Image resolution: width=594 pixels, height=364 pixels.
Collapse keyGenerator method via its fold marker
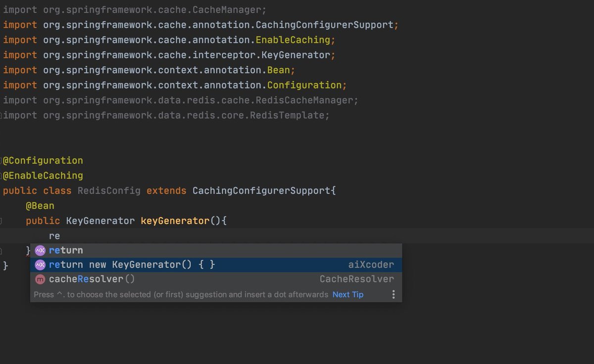click(1, 221)
